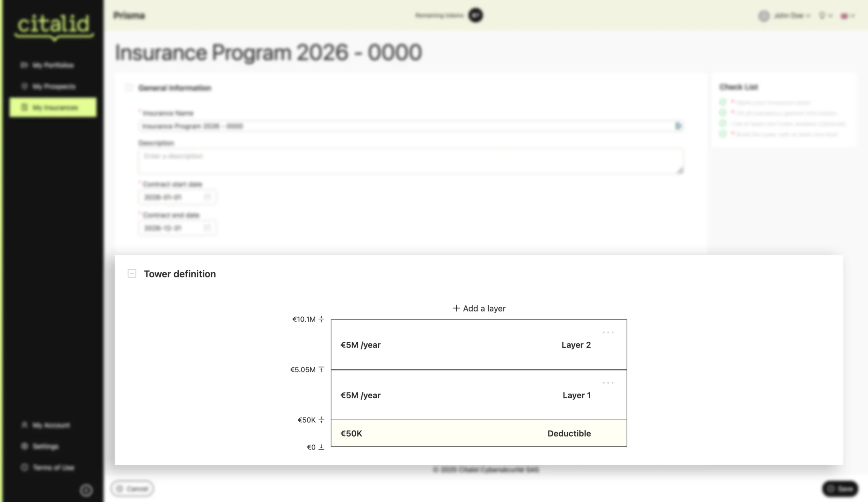This screenshot has width=868, height=502.
Task: Click the €50K amount in the Deductible row
Action: click(x=351, y=433)
